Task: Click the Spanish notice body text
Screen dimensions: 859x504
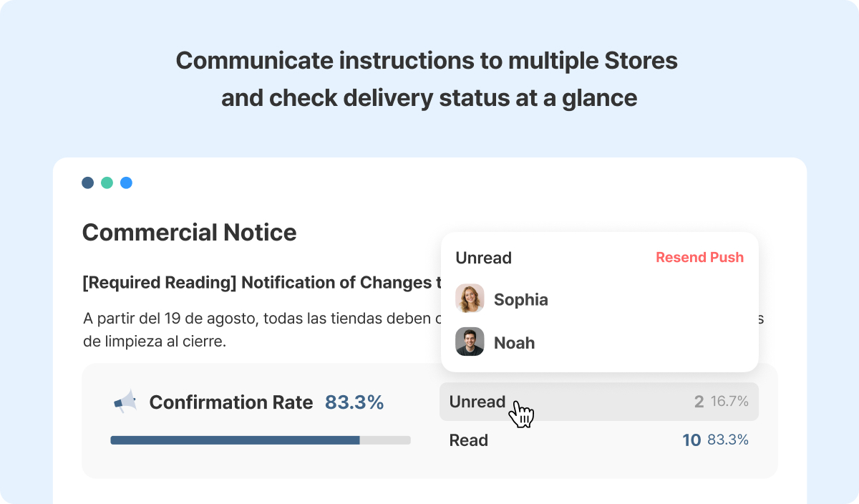Action: (x=423, y=329)
